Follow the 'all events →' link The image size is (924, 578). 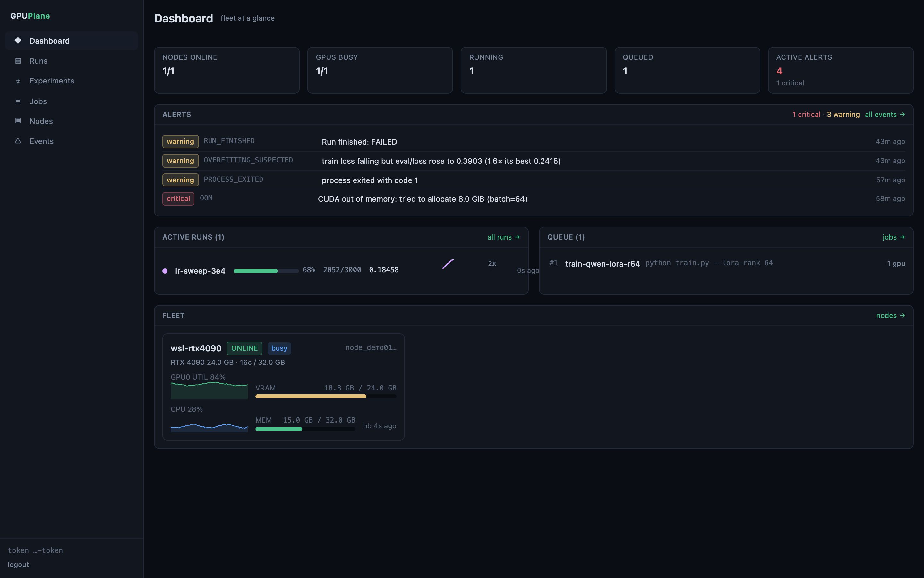point(885,115)
